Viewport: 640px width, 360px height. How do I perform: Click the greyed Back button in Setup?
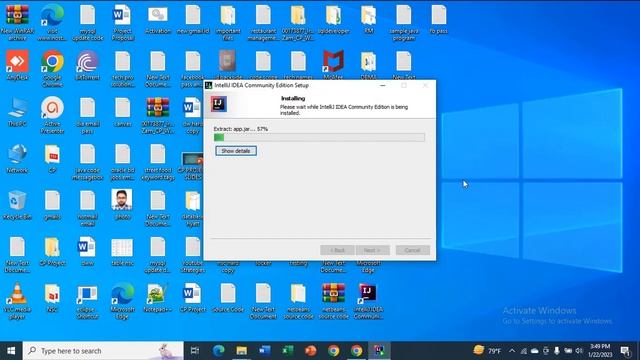(x=337, y=250)
